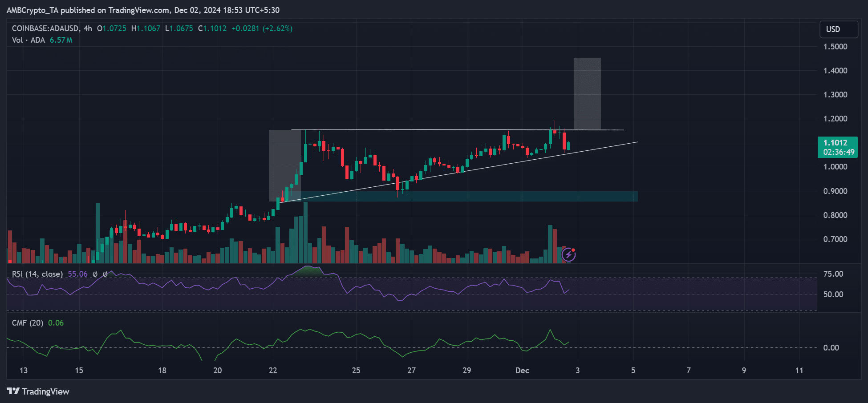Click the date label 15 on time axis
The image size is (868, 403).
click(79, 371)
